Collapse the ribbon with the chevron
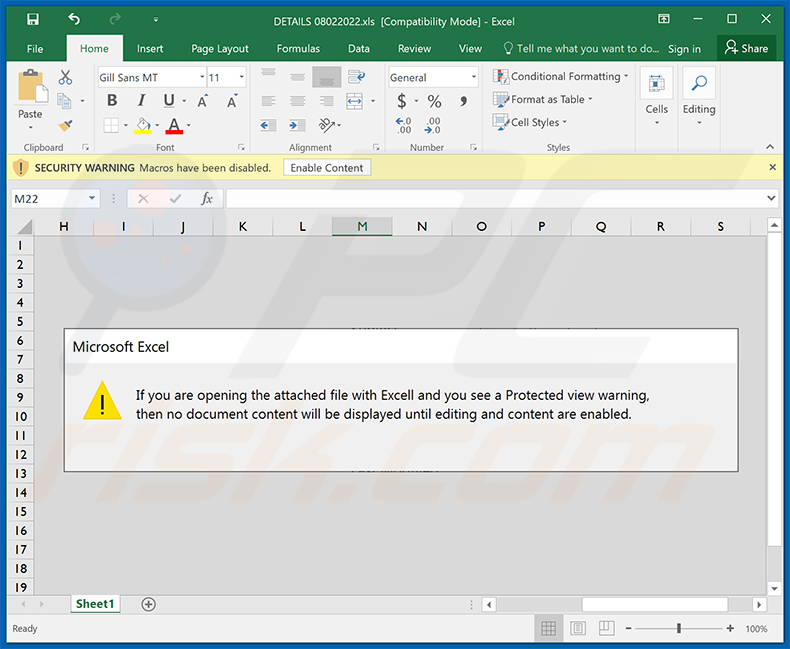The height and width of the screenshot is (649, 790). 770,147
